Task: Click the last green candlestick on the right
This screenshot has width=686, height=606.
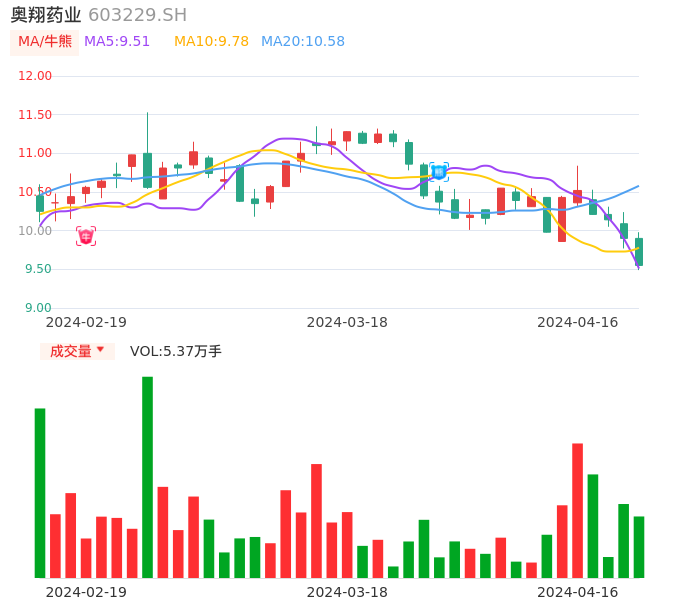Action: pyautogui.click(x=639, y=252)
